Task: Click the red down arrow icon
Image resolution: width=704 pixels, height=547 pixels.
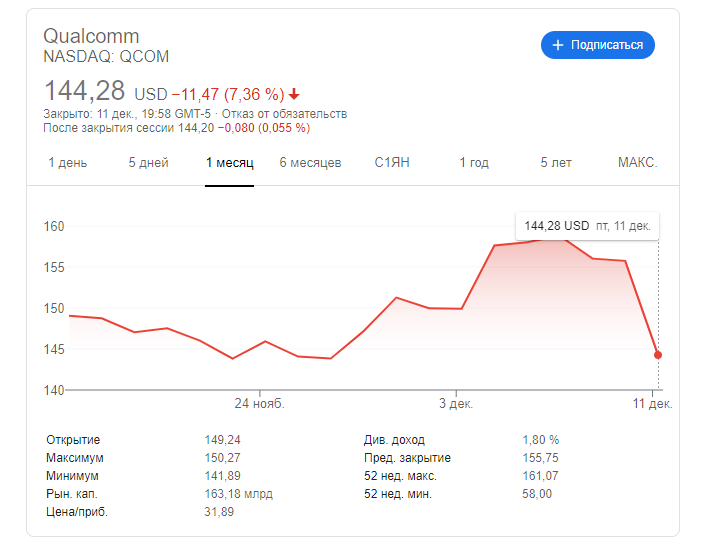Action: (294, 94)
